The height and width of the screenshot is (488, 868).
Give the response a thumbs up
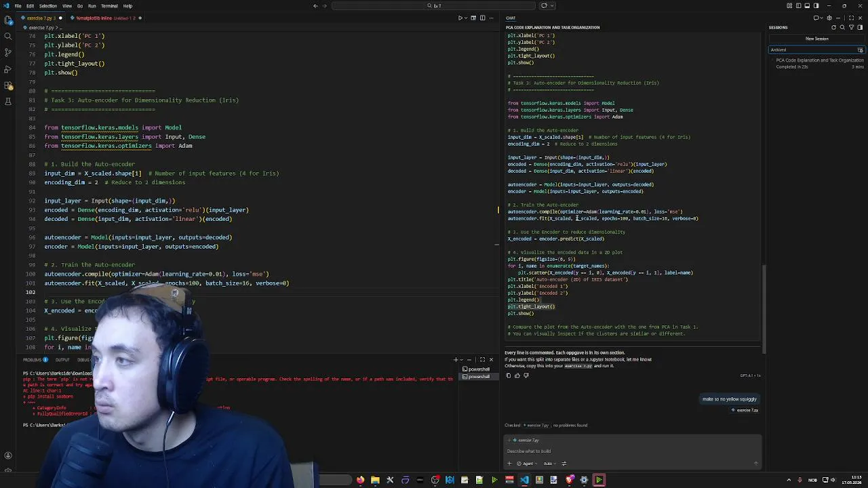pyautogui.click(x=517, y=375)
